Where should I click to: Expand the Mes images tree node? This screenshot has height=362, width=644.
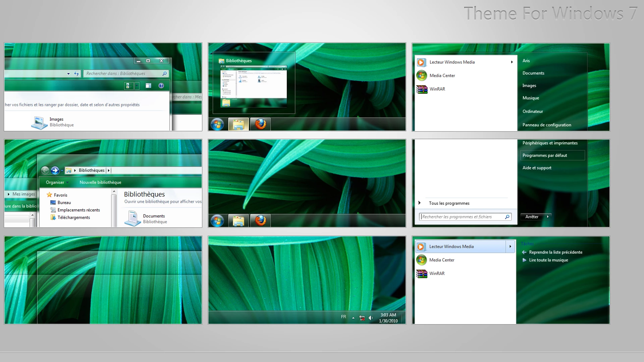[x=8, y=194]
